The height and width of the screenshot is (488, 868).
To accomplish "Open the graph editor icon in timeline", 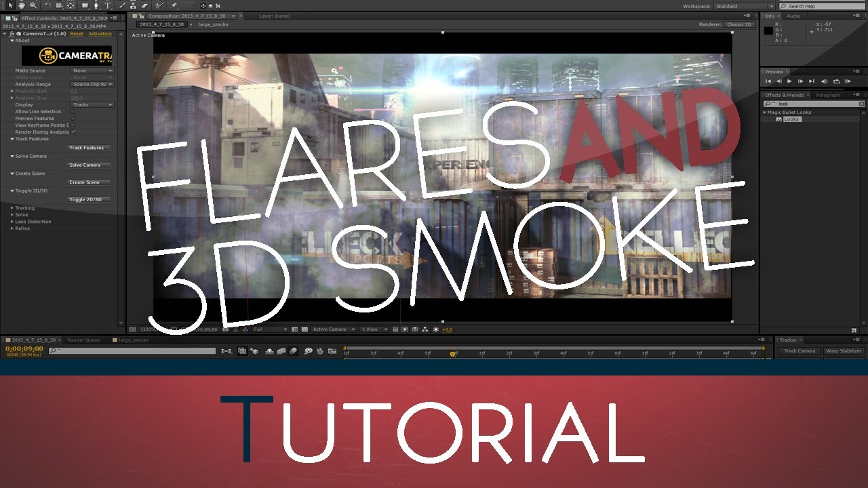I will pyautogui.click(x=332, y=351).
